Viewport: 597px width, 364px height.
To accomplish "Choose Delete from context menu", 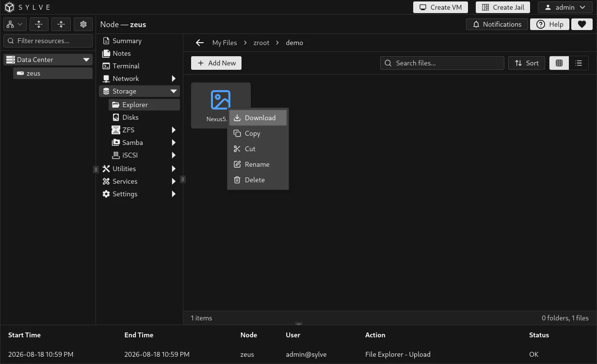I will [258, 180].
